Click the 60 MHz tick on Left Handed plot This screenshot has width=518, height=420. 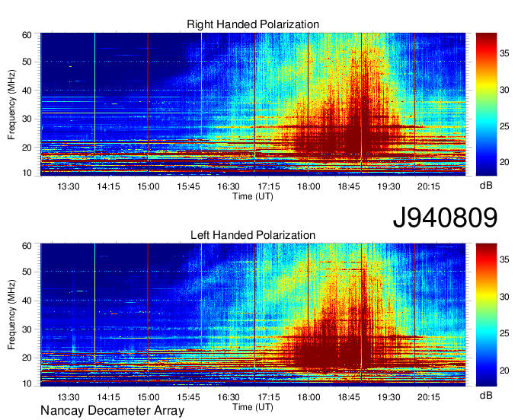pos(27,246)
